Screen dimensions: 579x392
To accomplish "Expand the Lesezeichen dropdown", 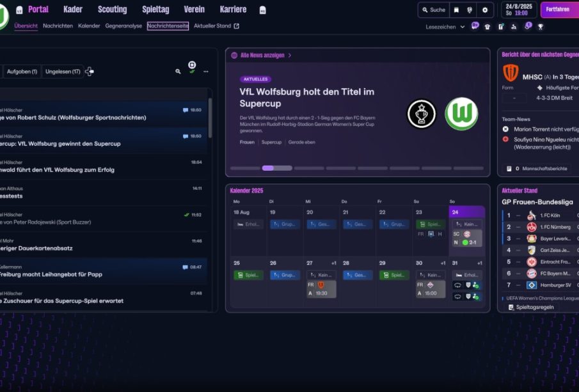I will click(445, 27).
